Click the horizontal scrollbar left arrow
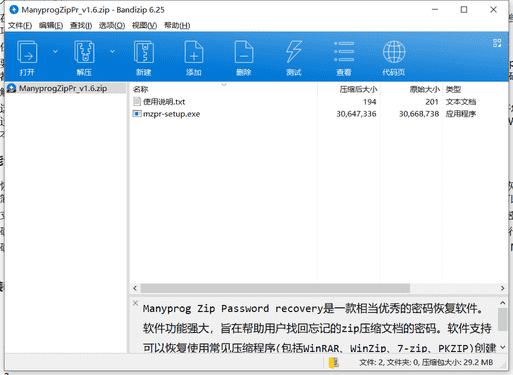The image size is (513, 375). tap(135, 288)
